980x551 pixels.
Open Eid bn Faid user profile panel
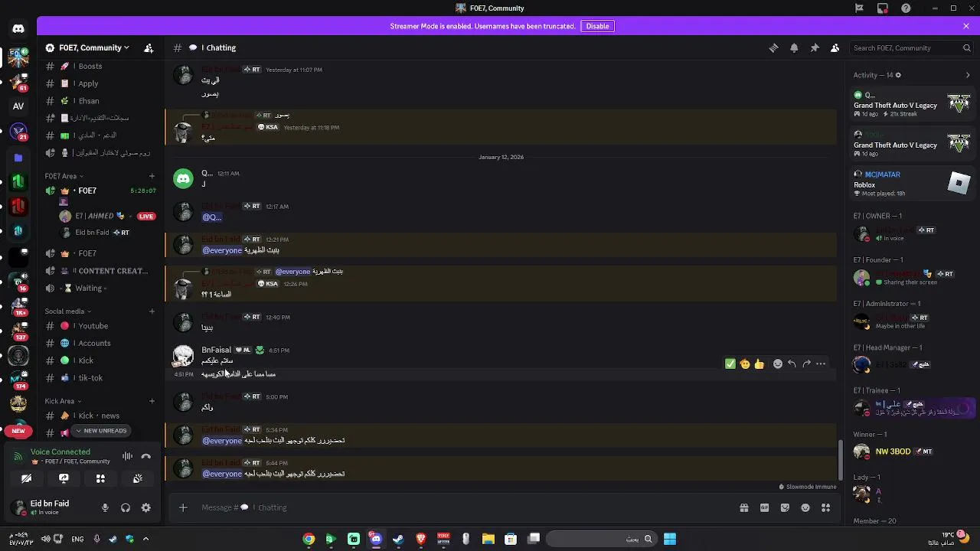click(x=51, y=507)
